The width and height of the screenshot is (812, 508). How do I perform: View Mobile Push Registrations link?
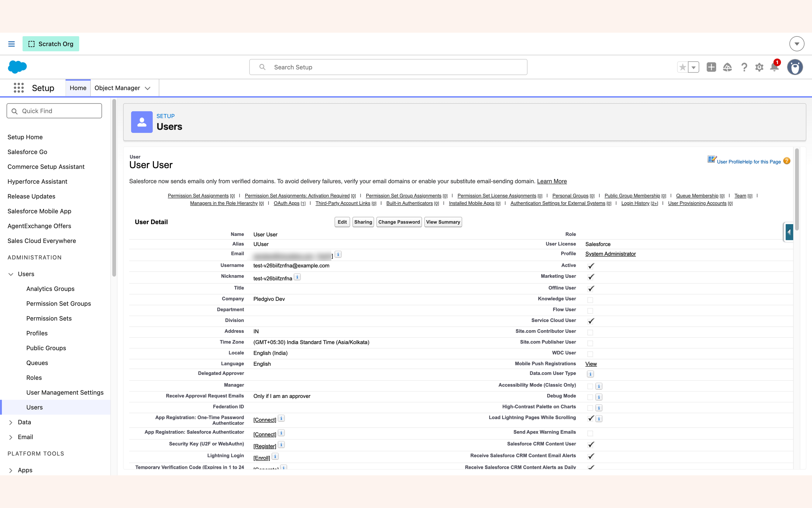(591, 364)
